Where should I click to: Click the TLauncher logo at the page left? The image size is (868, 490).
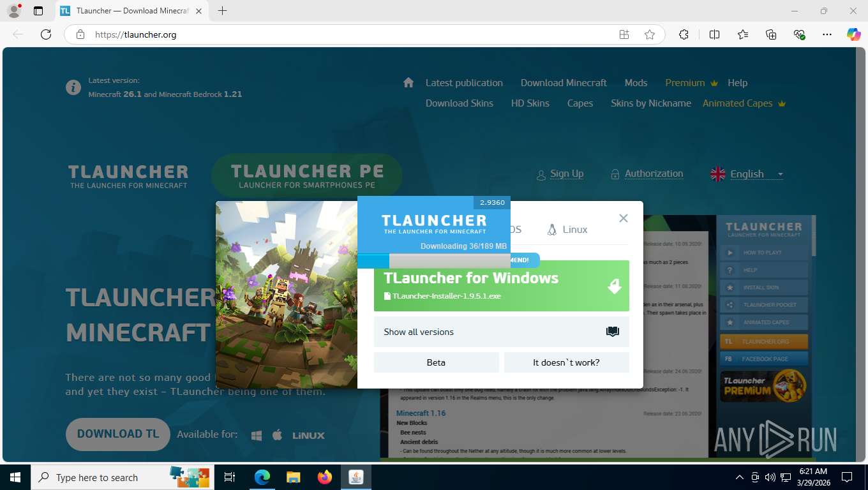pyautogui.click(x=128, y=176)
